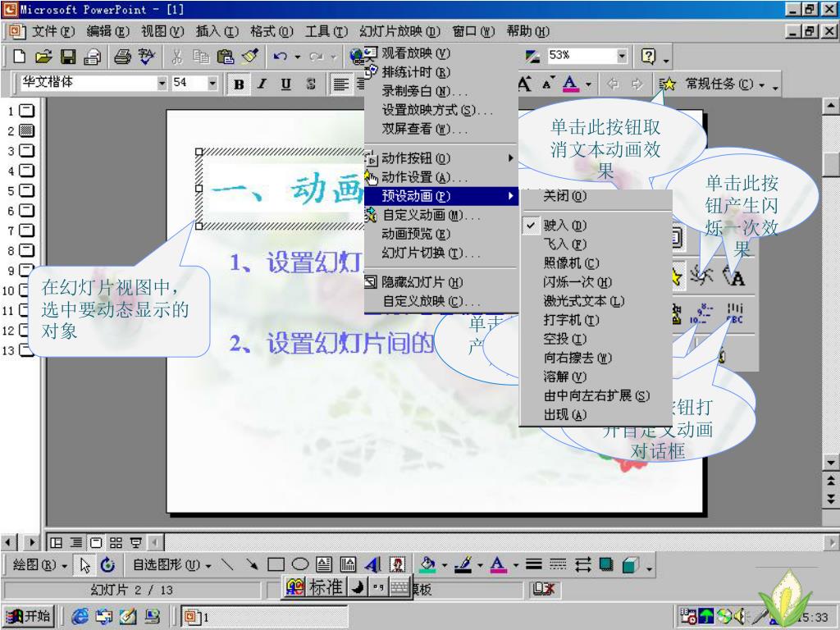Increase font size with large A icon
Viewport: 840px width, 630px height.
[x=524, y=84]
